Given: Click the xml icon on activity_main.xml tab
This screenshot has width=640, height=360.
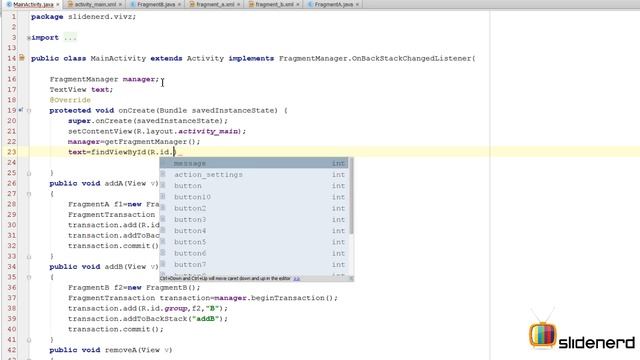Looking at the screenshot, I should 71,4.
